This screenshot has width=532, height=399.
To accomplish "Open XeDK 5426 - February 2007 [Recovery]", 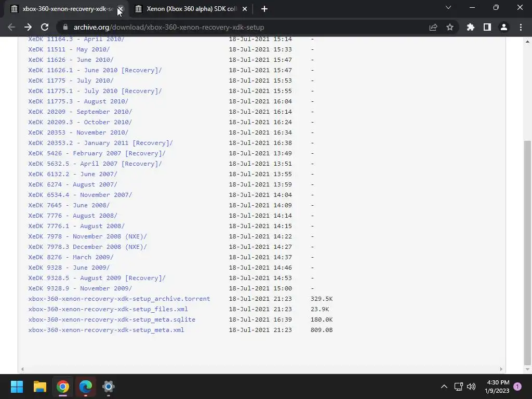I will 97,153.
